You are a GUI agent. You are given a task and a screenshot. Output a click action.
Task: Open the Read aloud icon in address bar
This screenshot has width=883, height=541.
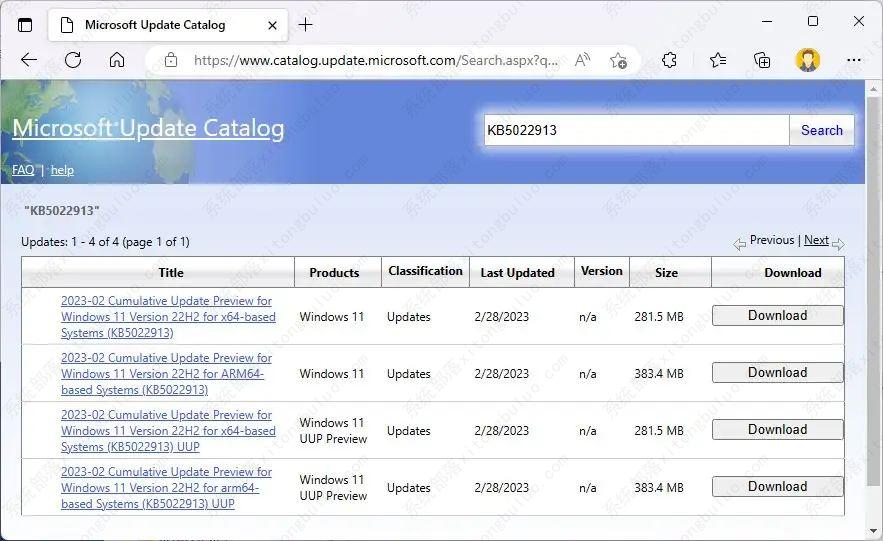click(x=582, y=60)
